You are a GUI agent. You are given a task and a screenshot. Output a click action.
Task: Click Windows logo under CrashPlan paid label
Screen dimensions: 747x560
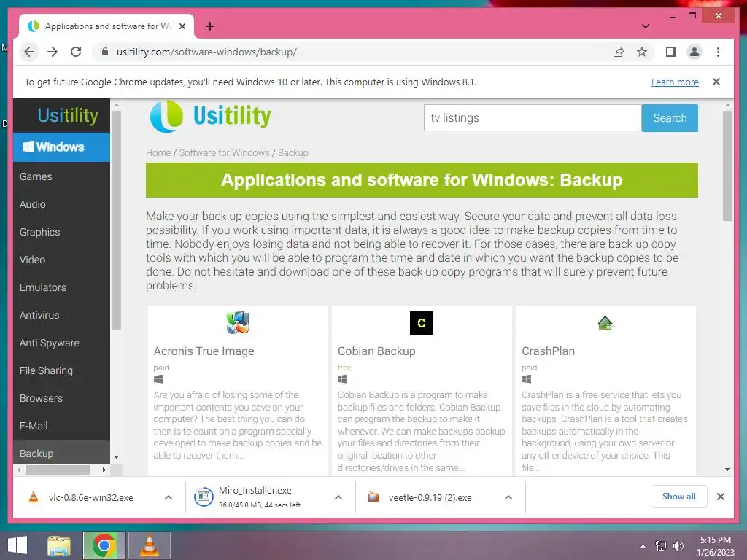pyautogui.click(x=526, y=379)
